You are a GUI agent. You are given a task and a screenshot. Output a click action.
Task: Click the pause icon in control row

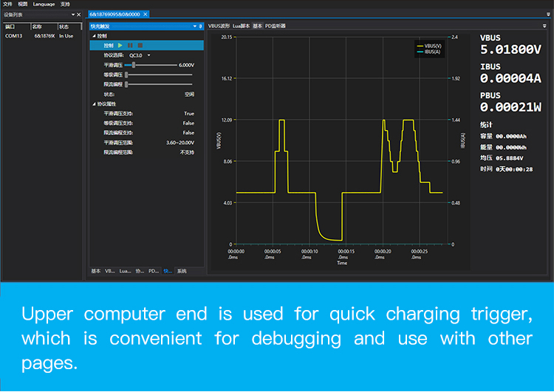pyautogui.click(x=130, y=45)
